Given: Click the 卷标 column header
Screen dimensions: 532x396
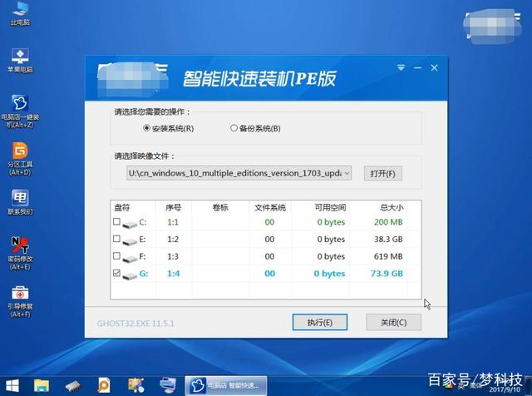Looking at the screenshot, I should tap(220, 207).
